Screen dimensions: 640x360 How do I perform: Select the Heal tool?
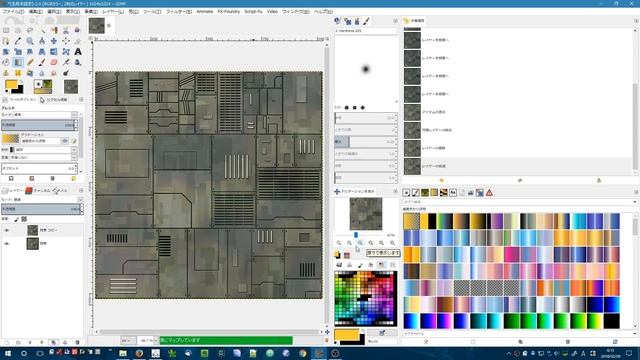pyautogui.click(x=18, y=73)
